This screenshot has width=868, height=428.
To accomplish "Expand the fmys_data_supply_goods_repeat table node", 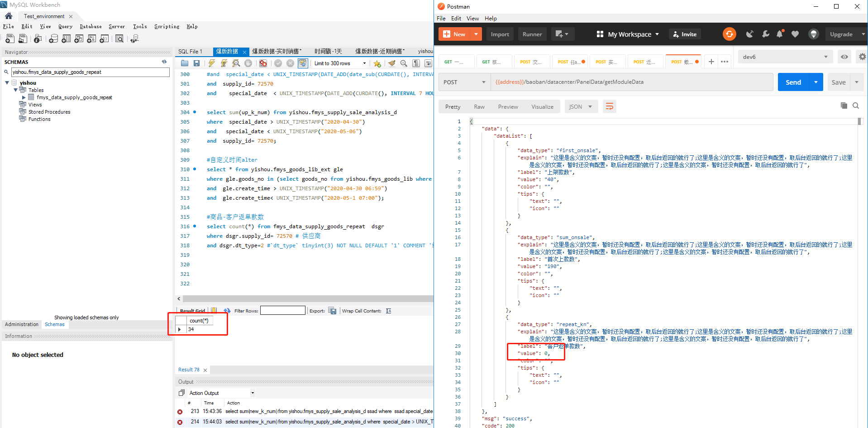I will 24,97.
